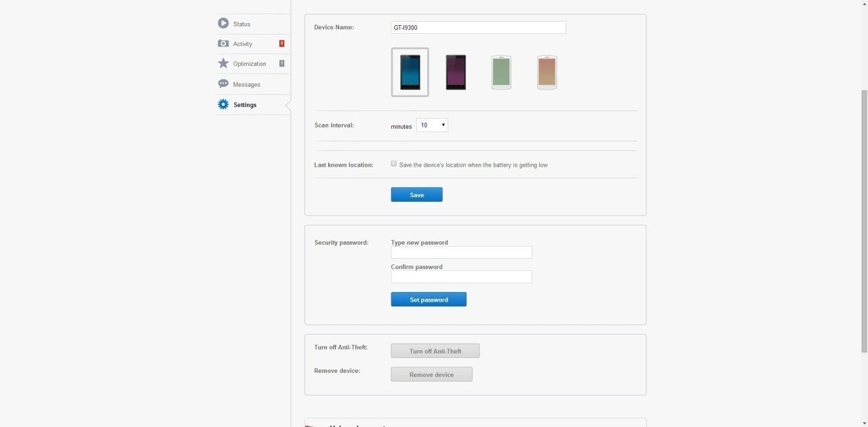Click the Activity camera icon
The image size is (868, 427).
[223, 43]
